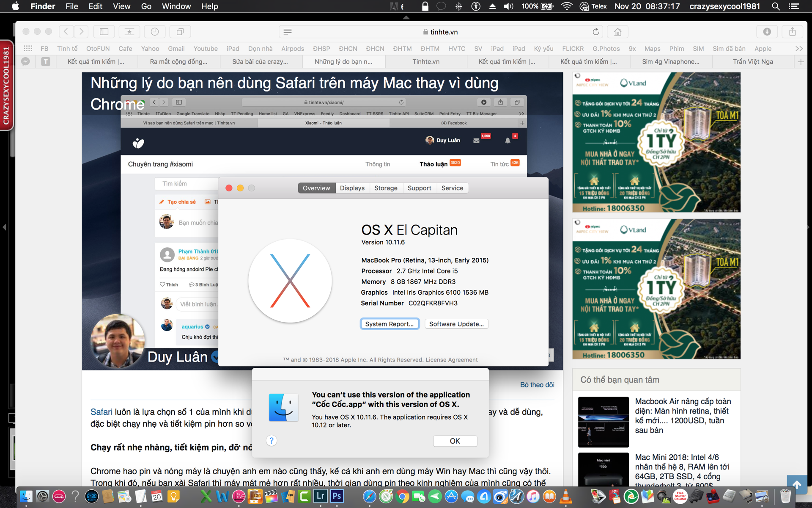Click the top VLand advertisement banner
The image size is (812, 508).
point(656,142)
